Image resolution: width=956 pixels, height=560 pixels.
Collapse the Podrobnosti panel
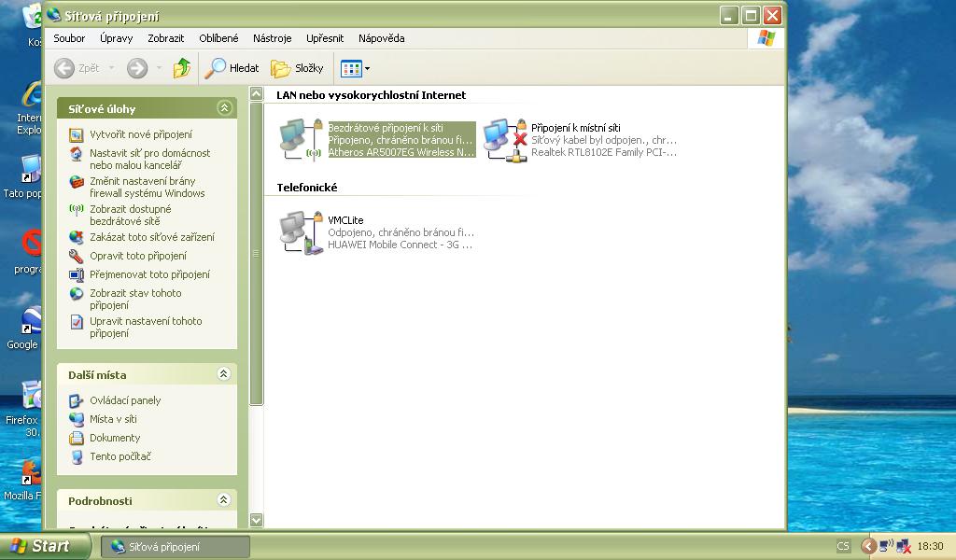click(224, 500)
